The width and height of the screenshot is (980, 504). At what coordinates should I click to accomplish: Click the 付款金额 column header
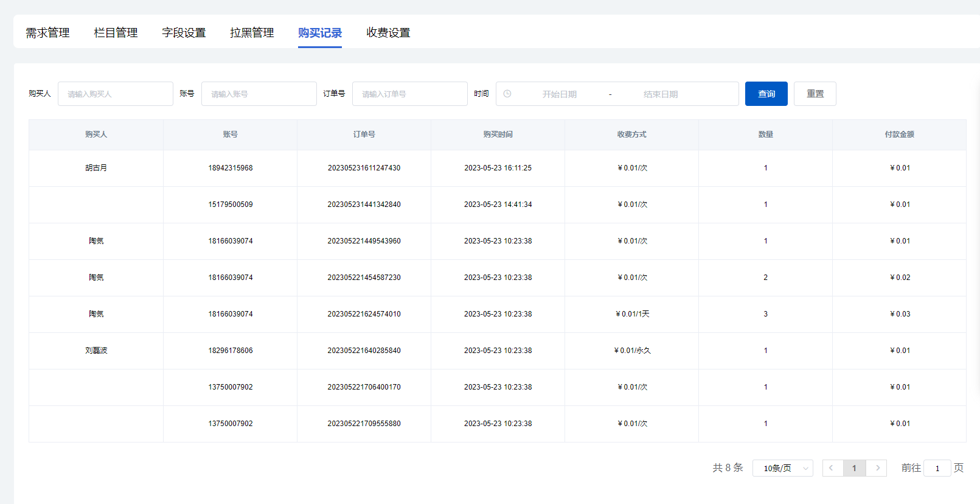click(899, 135)
